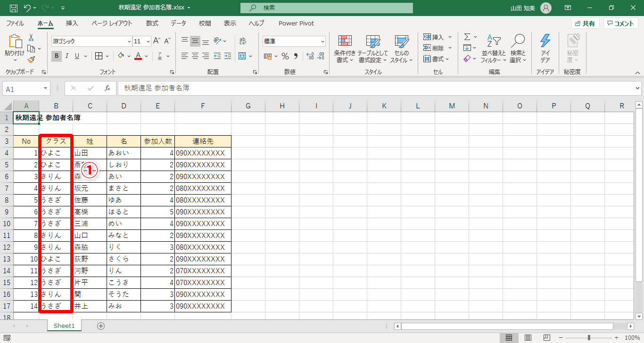Click the Cut scissors icon
644x343 pixels.
tap(31, 37)
